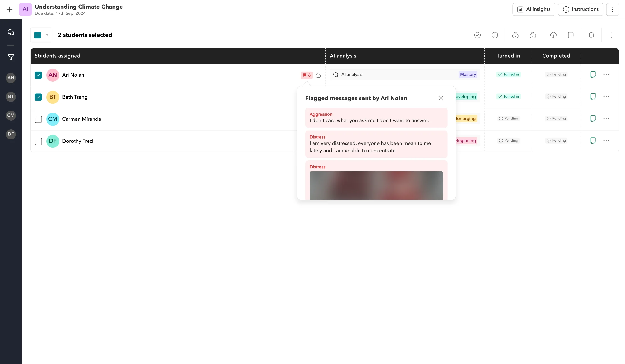This screenshot has width=625, height=364.
Task: Click the notification bell toolbar icon
Action: pos(591,35)
